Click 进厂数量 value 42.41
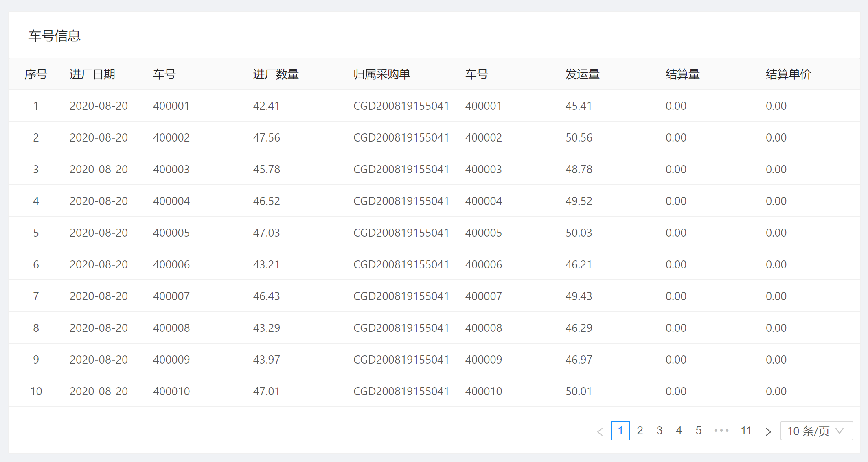Viewport: 868px width, 462px height. coord(266,106)
